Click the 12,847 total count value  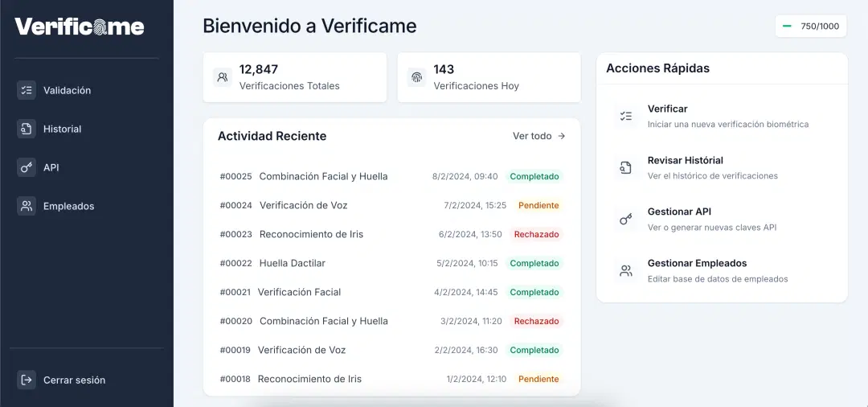coord(259,69)
